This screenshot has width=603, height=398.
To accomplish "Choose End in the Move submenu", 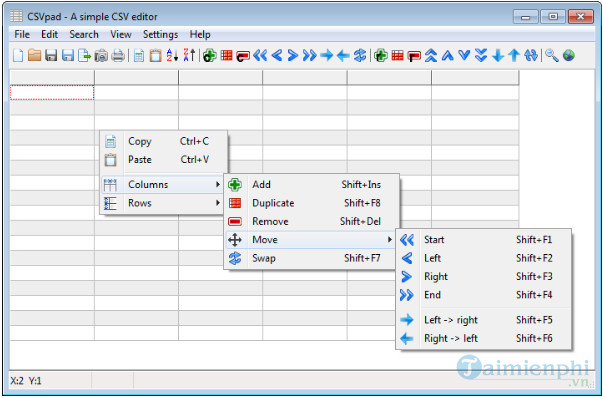I will pos(483,295).
